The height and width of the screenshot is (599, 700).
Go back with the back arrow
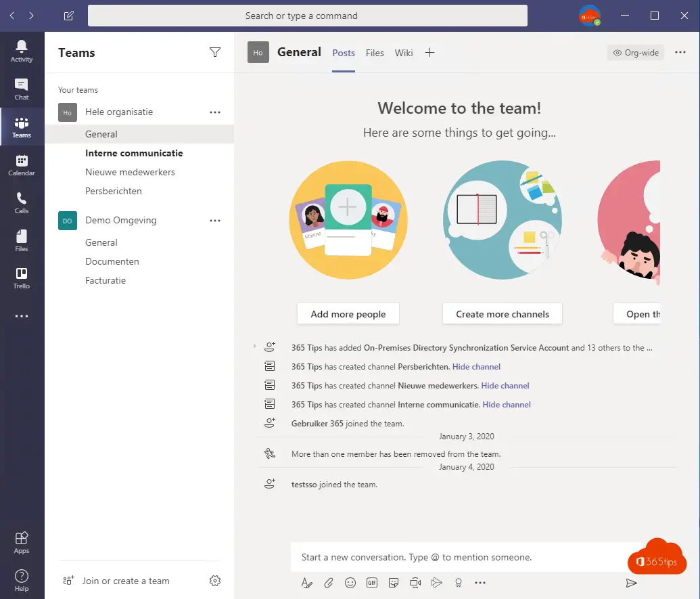[x=12, y=16]
